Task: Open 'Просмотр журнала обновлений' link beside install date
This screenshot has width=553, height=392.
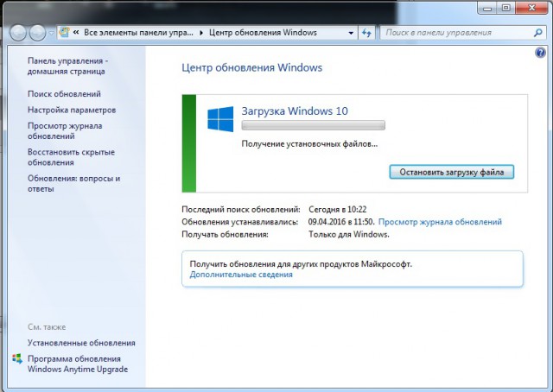Action: pyautogui.click(x=440, y=222)
